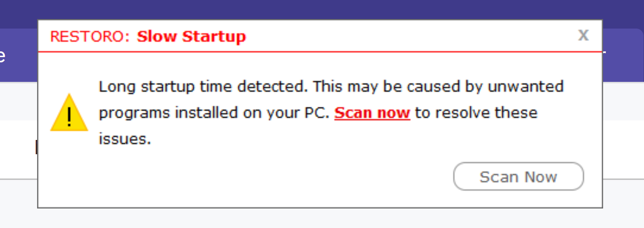This screenshot has width=644, height=228.
Task: Open the red underlined Scan now link
Action: tap(372, 113)
